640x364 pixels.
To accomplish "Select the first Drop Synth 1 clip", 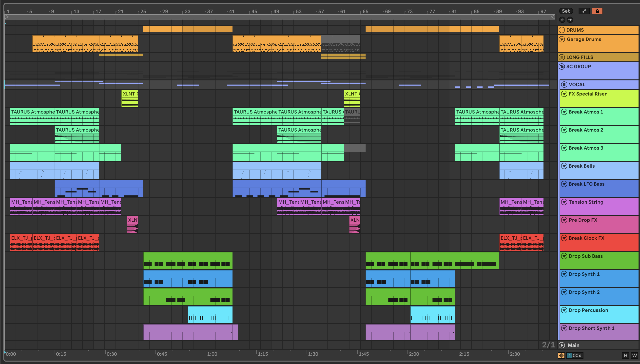I will (165, 278).
